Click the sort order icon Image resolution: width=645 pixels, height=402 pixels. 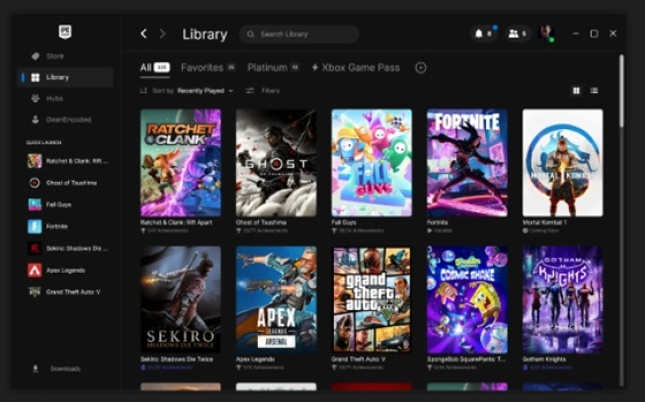pyautogui.click(x=144, y=91)
